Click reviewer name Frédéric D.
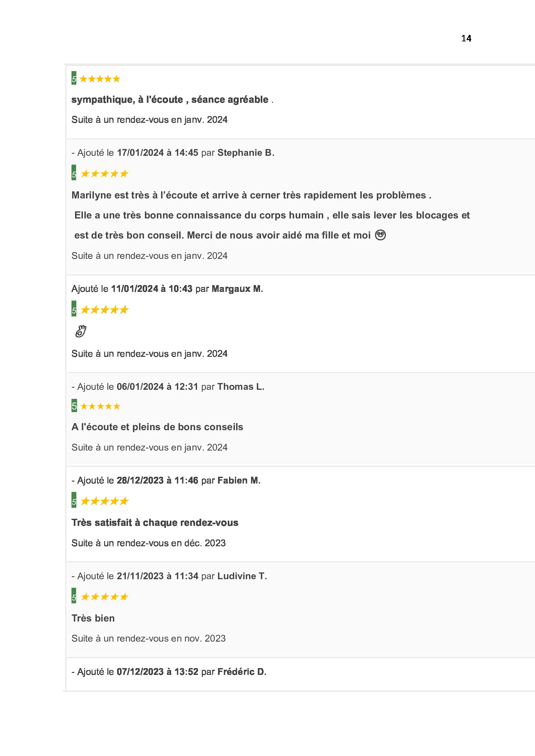535x756 pixels. click(x=242, y=672)
